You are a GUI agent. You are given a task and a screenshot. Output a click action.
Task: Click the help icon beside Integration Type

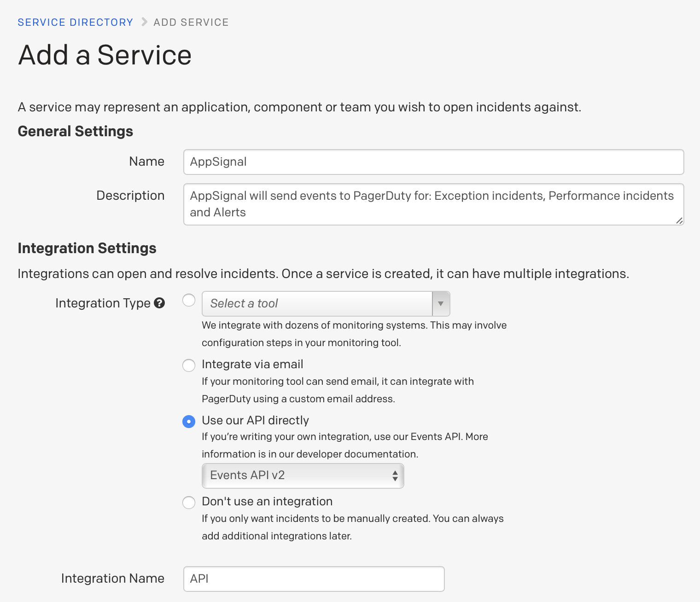(x=159, y=303)
